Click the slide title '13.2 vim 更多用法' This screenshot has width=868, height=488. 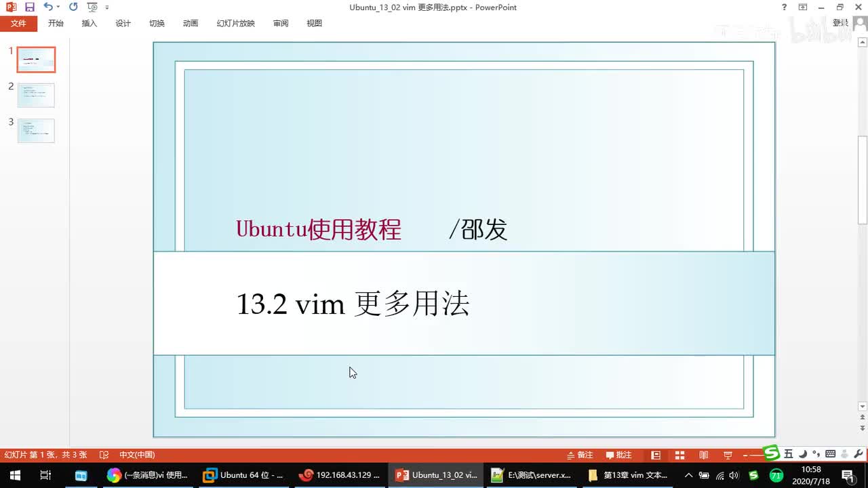point(353,304)
